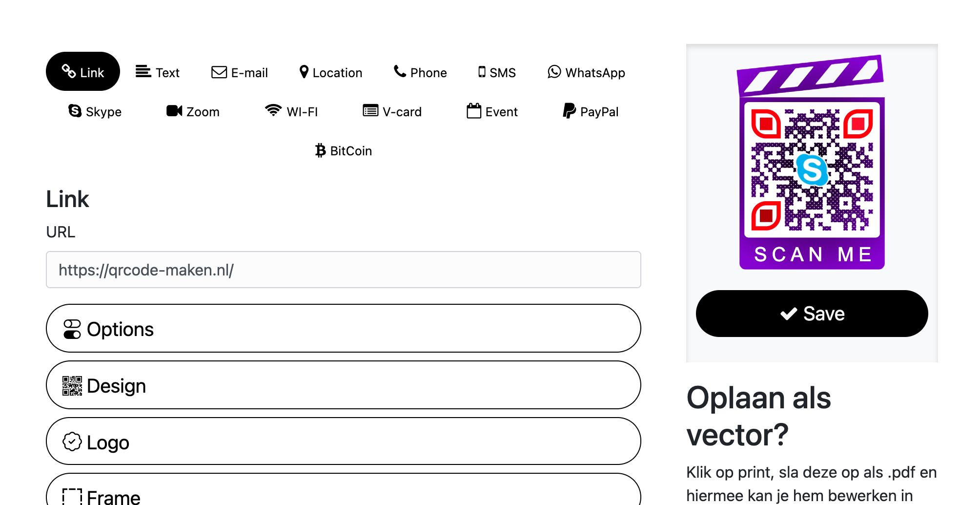
Task: Select the SMS tab
Action: pos(497,72)
